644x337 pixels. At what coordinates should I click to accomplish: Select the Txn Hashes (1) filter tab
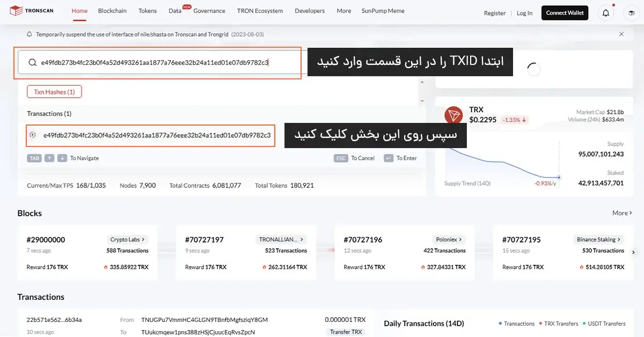pyautogui.click(x=54, y=92)
